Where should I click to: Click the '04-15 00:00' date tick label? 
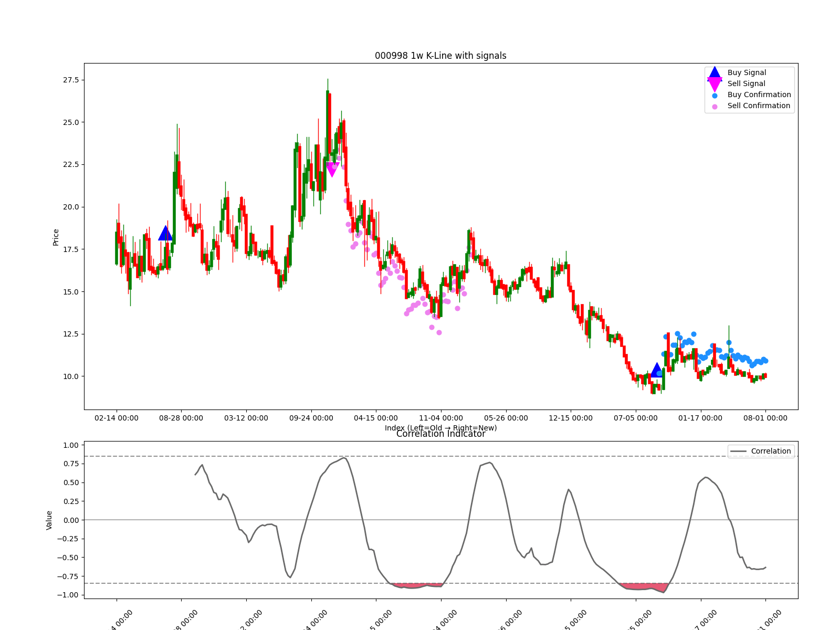(376, 418)
